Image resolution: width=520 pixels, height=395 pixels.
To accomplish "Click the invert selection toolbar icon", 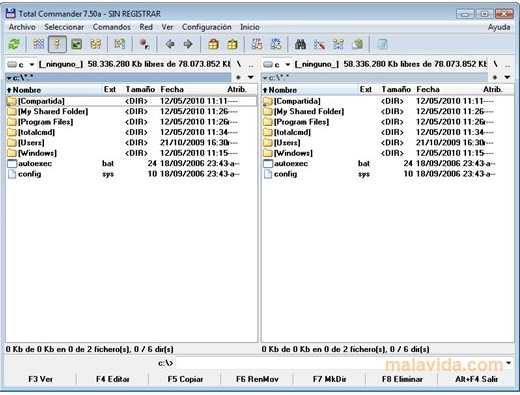I will 120,44.
